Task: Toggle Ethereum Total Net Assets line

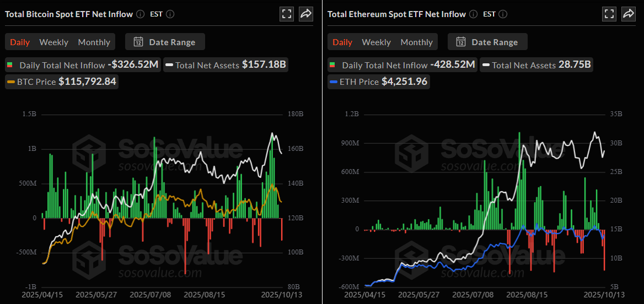Action: tap(536, 65)
